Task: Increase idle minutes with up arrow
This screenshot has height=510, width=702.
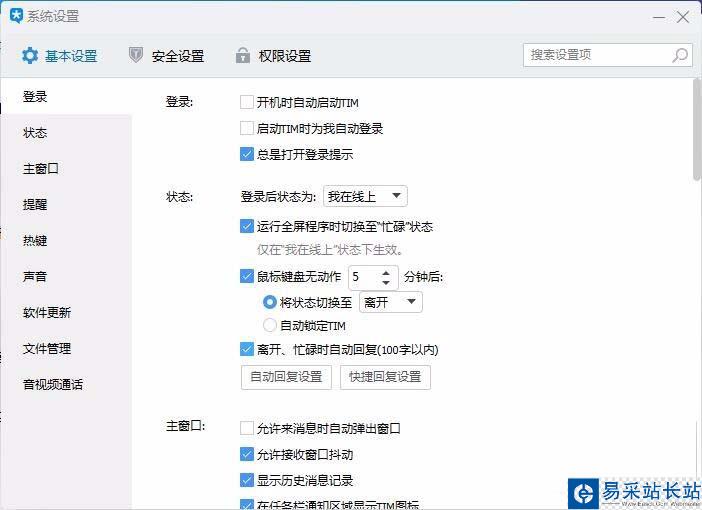Action: point(386,272)
